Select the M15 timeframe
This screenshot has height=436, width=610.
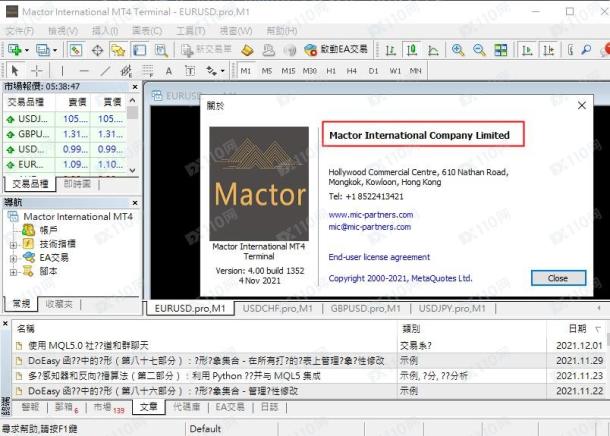click(288, 71)
